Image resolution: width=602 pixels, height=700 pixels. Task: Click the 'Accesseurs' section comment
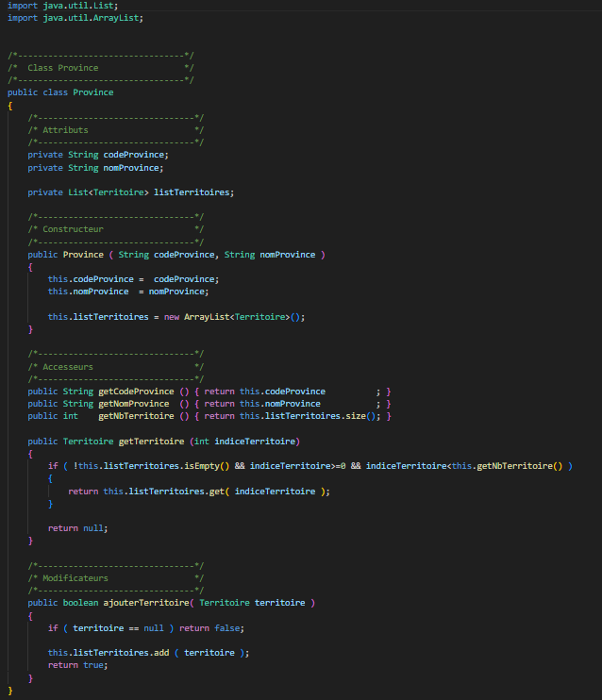68,366
